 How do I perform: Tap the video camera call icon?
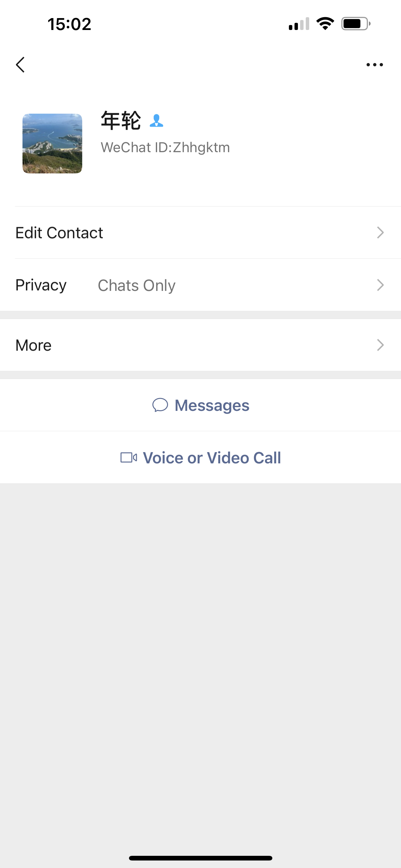(129, 457)
